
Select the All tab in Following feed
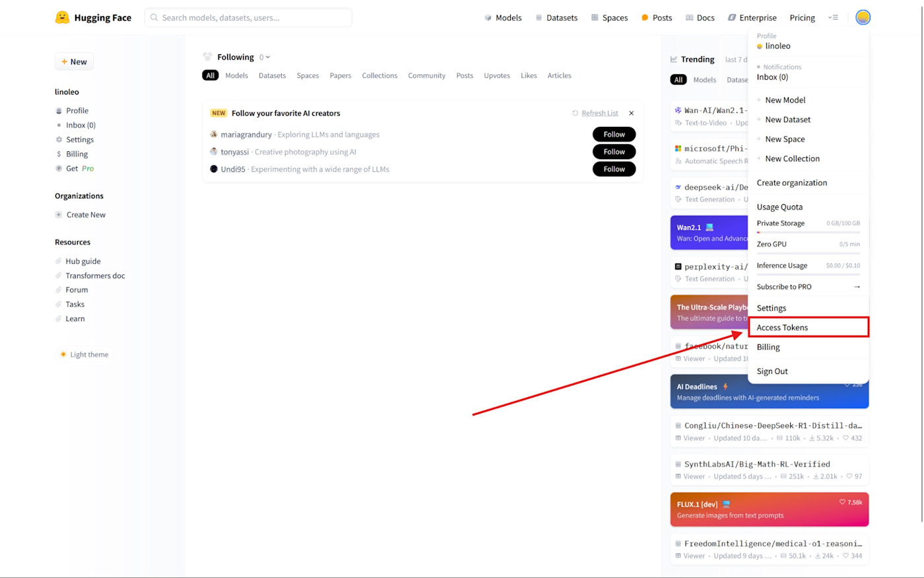pos(211,75)
